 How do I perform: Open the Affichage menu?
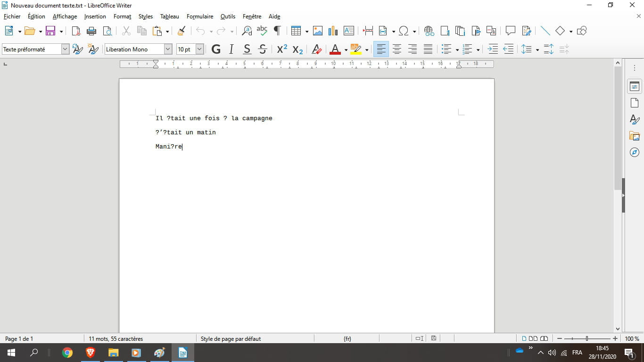65,16
